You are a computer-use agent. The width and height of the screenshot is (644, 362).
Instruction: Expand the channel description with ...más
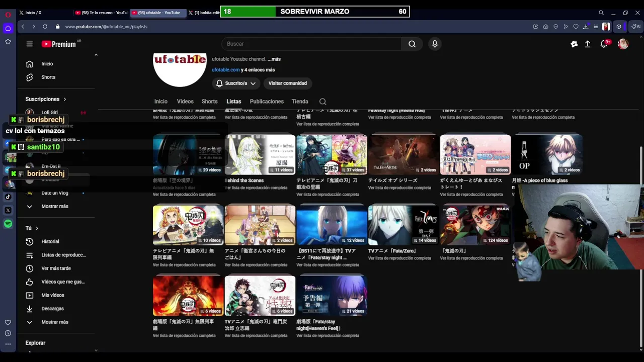click(x=274, y=59)
